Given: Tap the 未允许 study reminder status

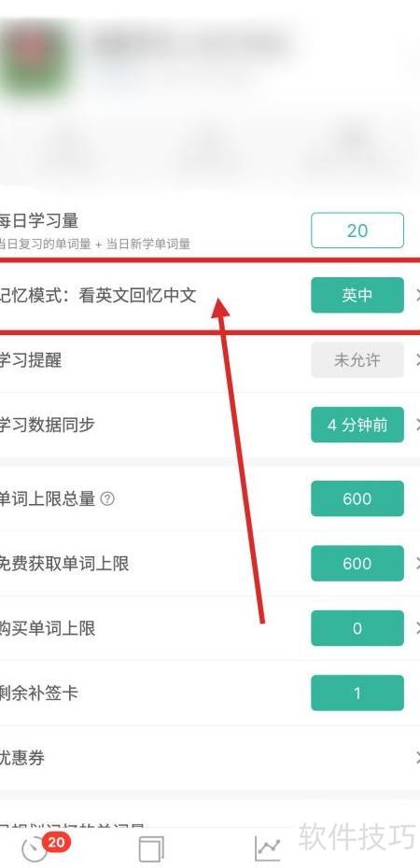Looking at the screenshot, I should 357,360.
